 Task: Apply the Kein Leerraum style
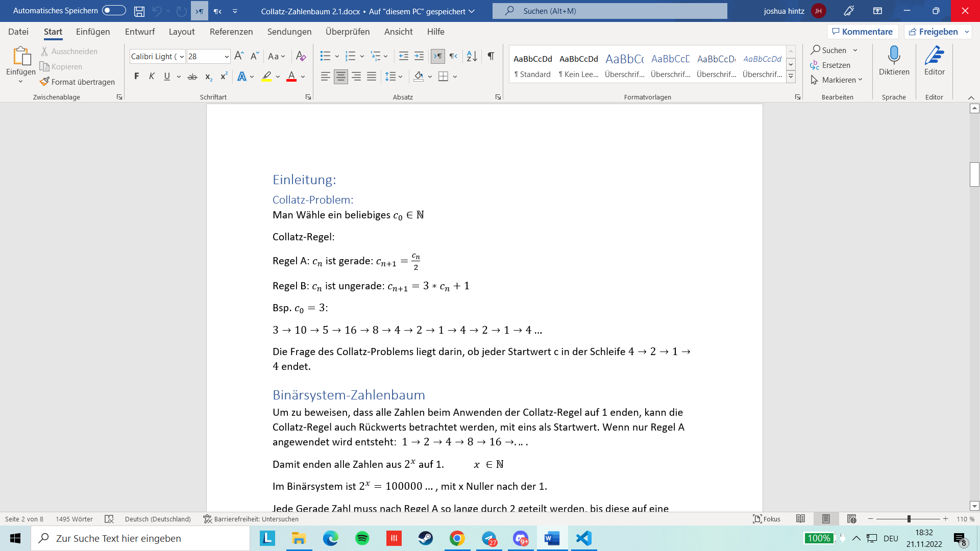click(578, 65)
